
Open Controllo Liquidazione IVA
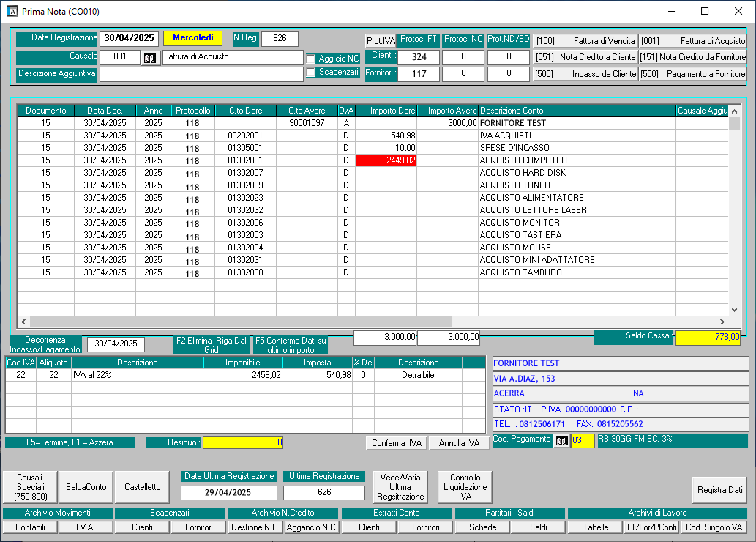[x=465, y=487]
